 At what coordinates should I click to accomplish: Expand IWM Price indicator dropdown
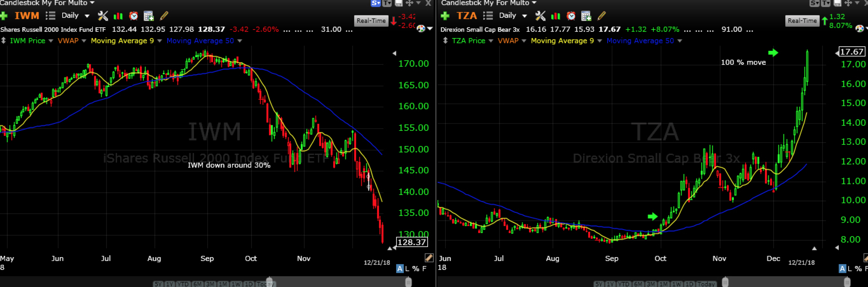(x=51, y=41)
